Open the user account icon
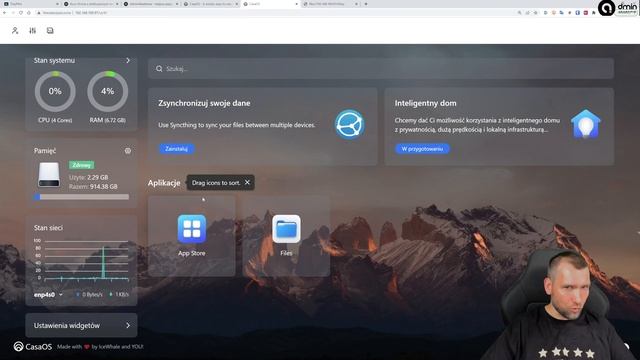Screen dimensions: 640x360 [x=15, y=31]
